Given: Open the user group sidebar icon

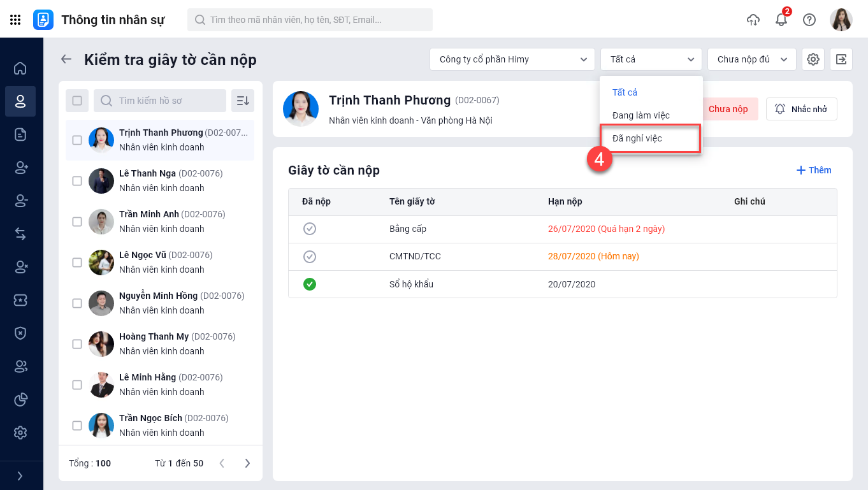Looking at the screenshot, I should [x=20, y=366].
